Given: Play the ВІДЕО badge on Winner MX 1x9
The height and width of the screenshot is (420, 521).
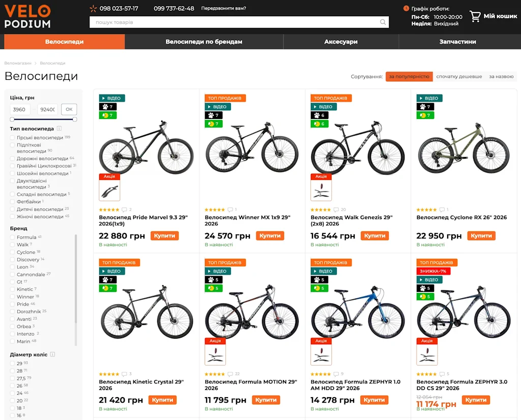Looking at the screenshot, I should 218,107.
